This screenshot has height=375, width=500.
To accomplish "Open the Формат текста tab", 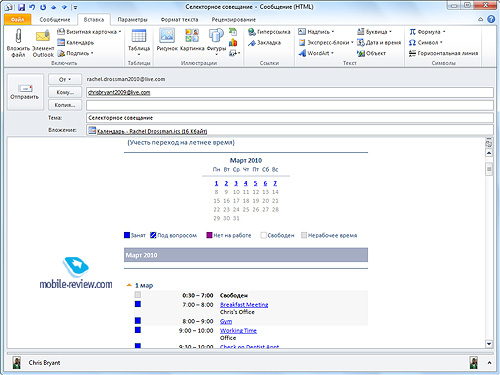I will [179, 20].
